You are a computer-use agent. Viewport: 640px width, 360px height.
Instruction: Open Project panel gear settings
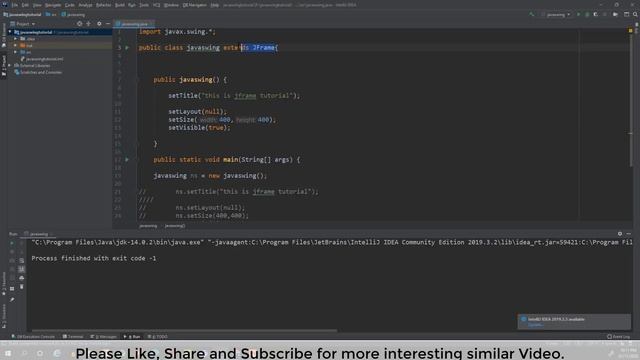(99, 24)
